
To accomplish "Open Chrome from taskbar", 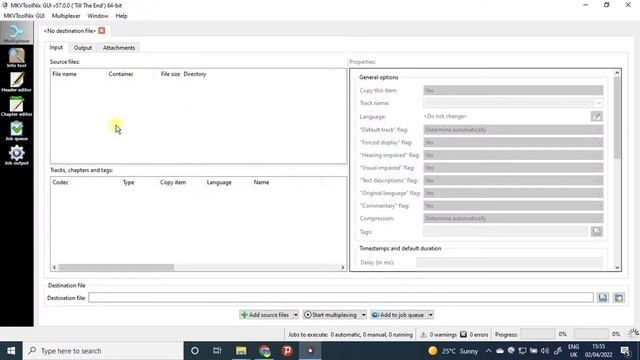I will (x=264, y=351).
